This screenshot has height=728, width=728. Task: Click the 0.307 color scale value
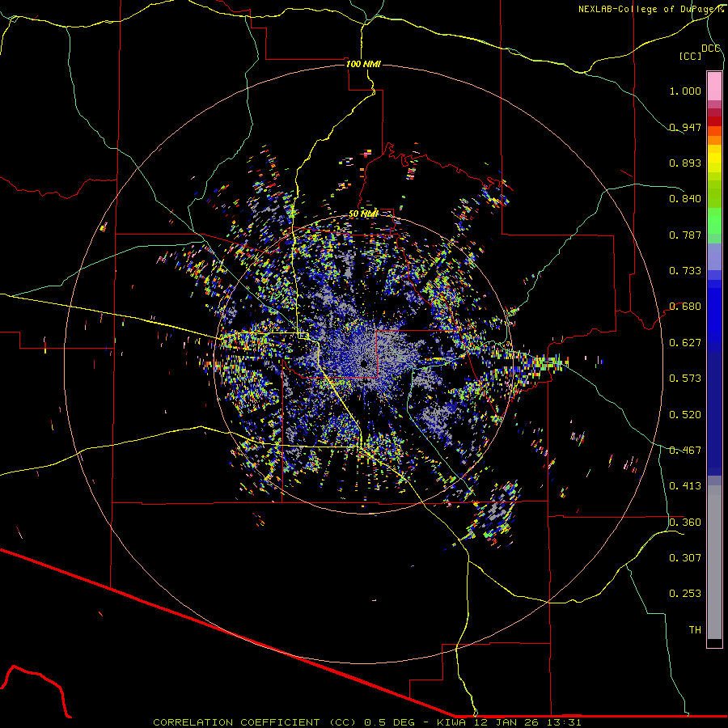coord(685,558)
